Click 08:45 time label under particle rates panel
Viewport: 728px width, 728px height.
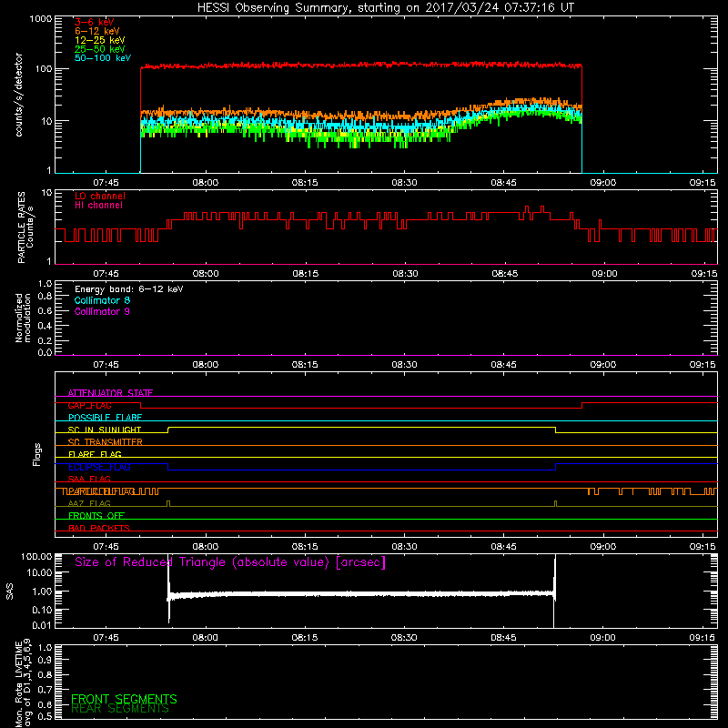click(505, 274)
